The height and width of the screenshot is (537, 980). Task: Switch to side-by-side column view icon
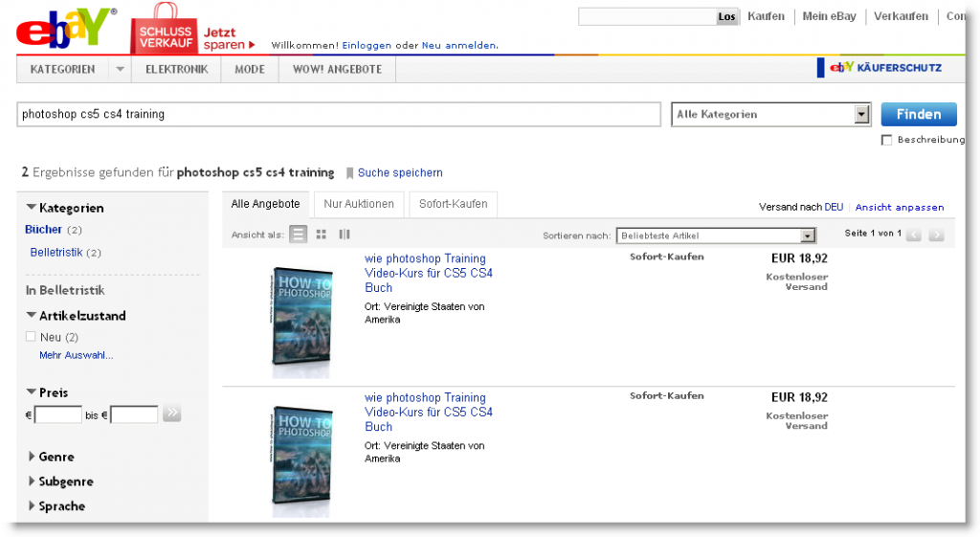coord(345,235)
